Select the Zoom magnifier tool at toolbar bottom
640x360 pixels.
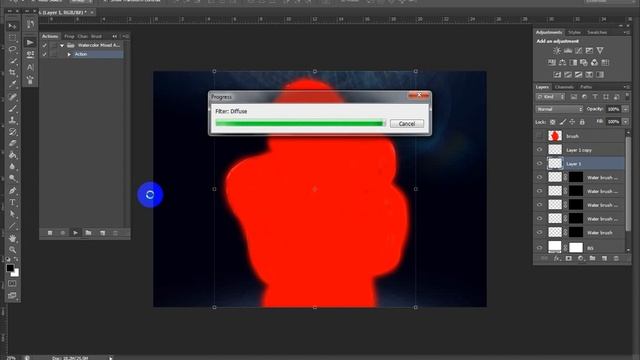click(12, 249)
